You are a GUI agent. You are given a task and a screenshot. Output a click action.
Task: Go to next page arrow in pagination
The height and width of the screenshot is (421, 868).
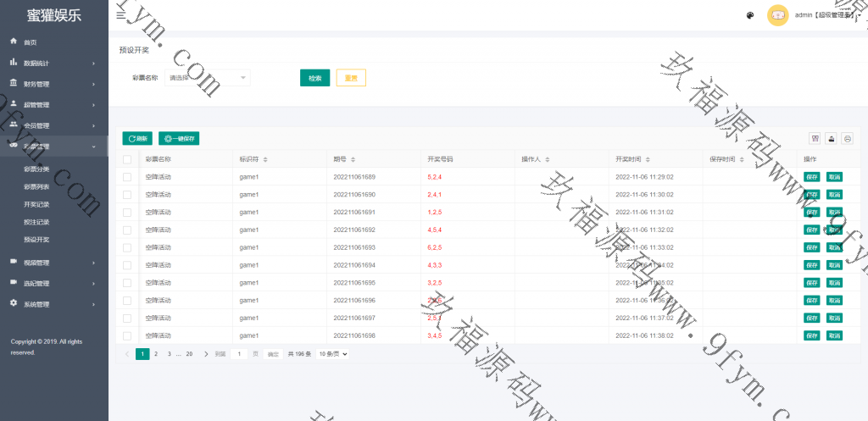(206, 354)
